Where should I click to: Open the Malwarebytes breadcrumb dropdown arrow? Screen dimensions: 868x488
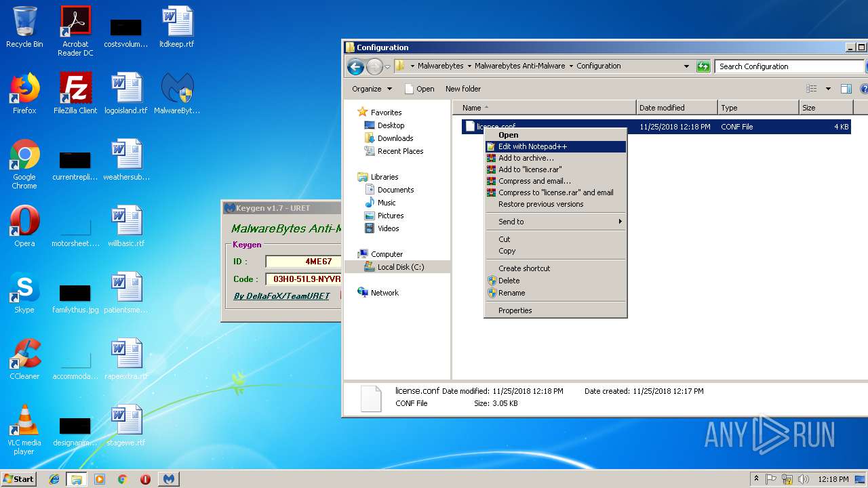click(469, 66)
